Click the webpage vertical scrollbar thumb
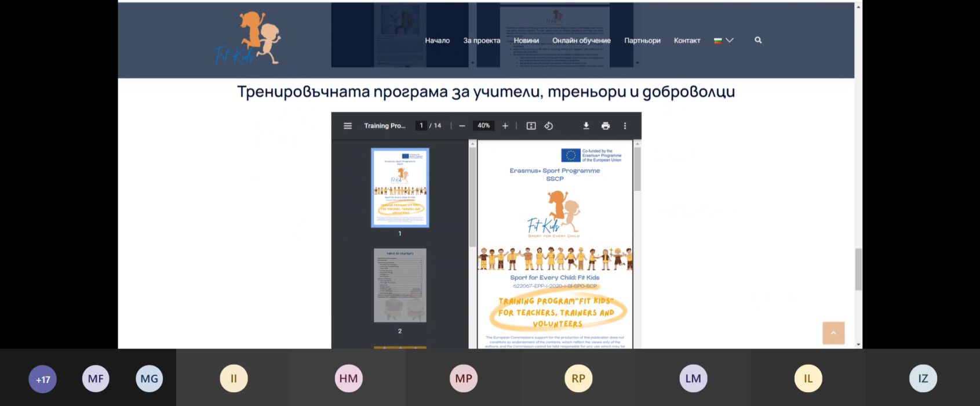This screenshot has height=406, width=980. [x=858, y=269]
